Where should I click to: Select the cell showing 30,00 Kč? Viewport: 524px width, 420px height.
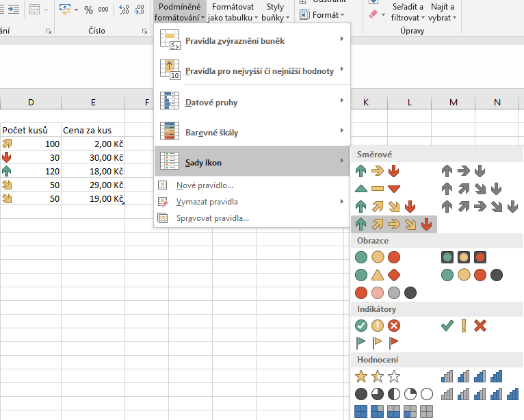click(x=93, y=157)
